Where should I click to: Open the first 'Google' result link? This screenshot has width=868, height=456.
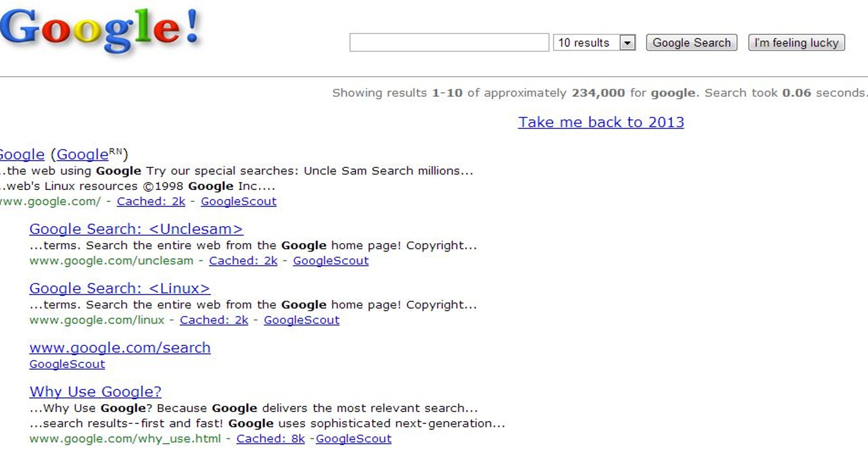(22, 154)
